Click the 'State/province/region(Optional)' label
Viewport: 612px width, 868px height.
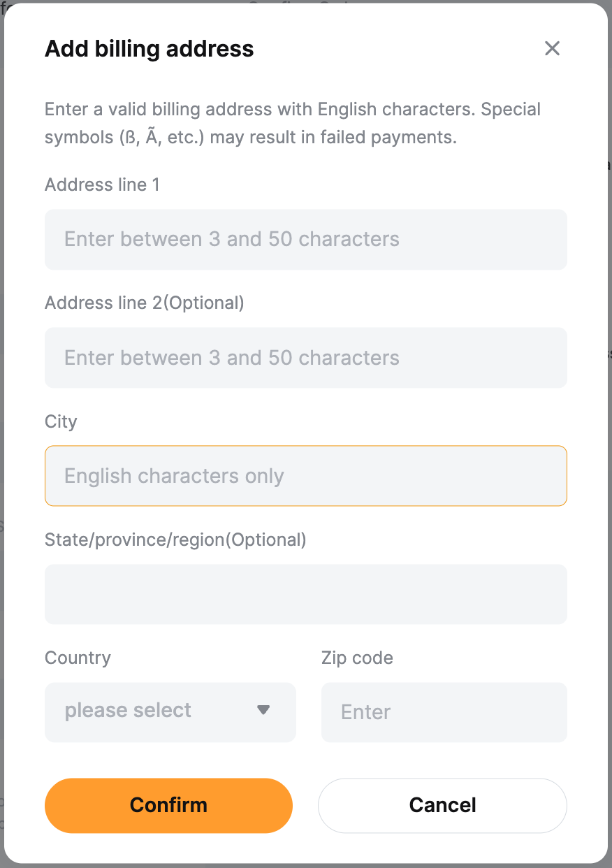tap(175, 540)
